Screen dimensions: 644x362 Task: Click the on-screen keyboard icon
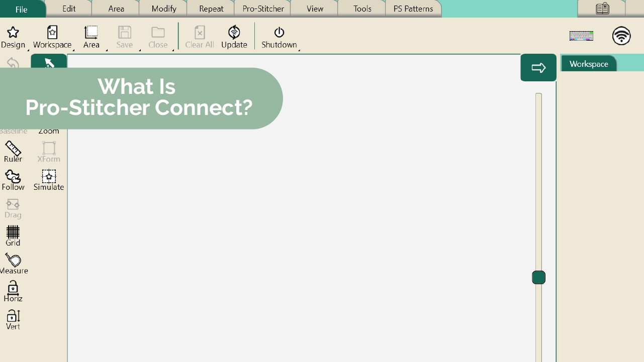pos(581,36)
